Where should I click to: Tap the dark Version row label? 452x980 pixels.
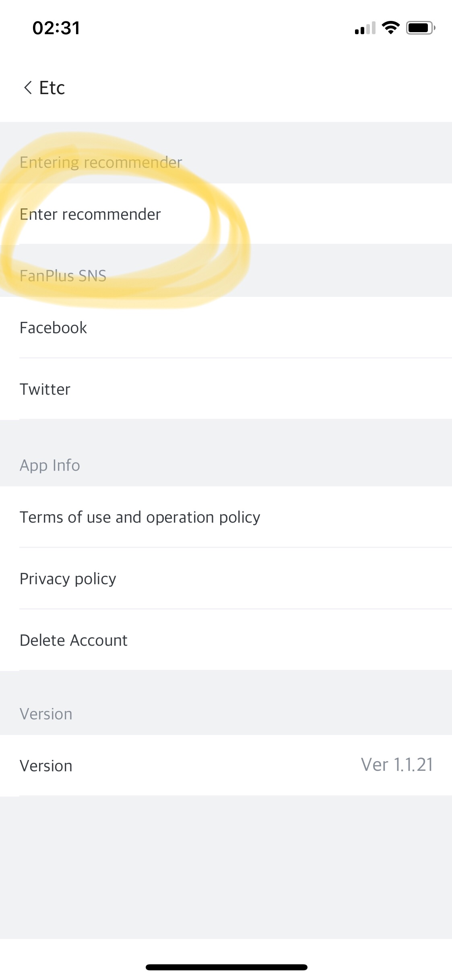pyautogui.click(x=46, y=766)
